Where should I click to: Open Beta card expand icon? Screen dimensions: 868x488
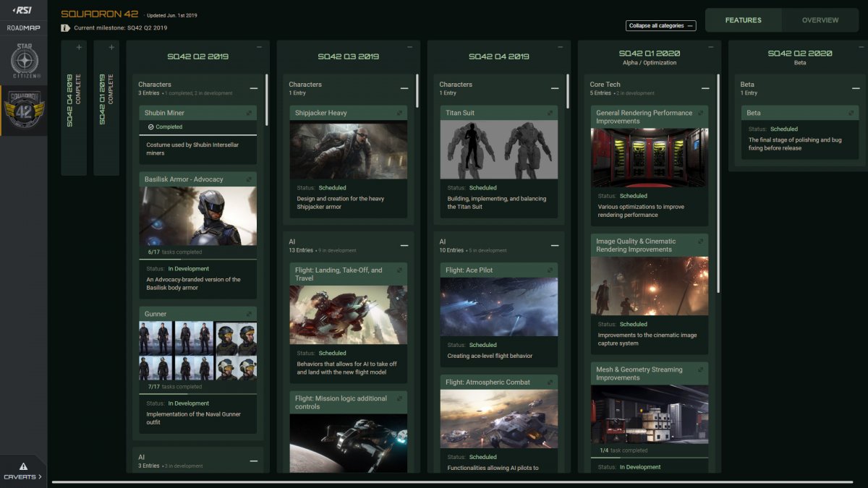click(x=850, y=113)
